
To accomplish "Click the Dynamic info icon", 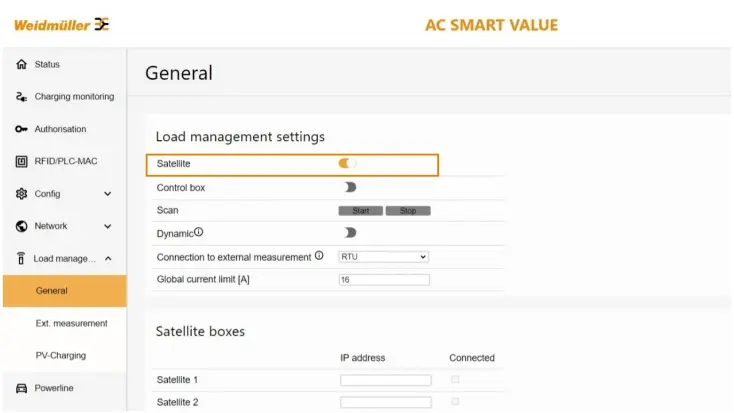I will point(198,232).
